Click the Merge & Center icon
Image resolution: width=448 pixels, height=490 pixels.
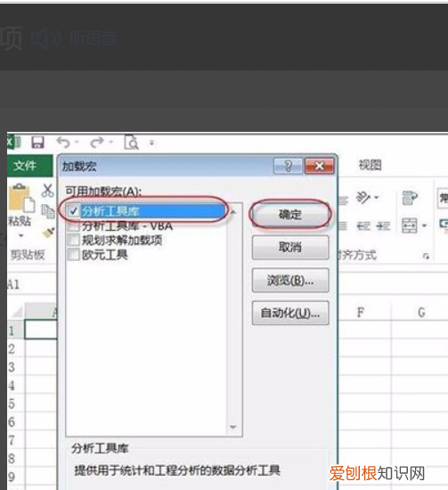pos(410,225)
